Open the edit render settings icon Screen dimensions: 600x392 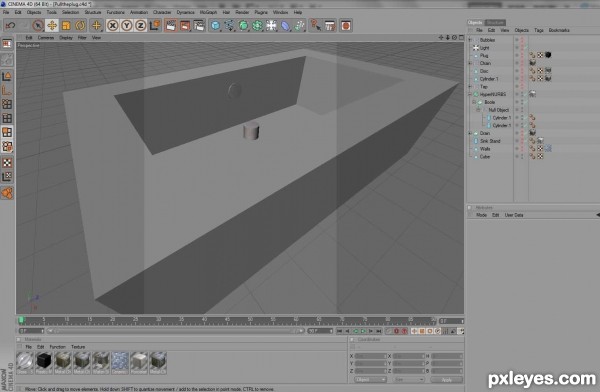pyautogui.click(x=199, y=26)
